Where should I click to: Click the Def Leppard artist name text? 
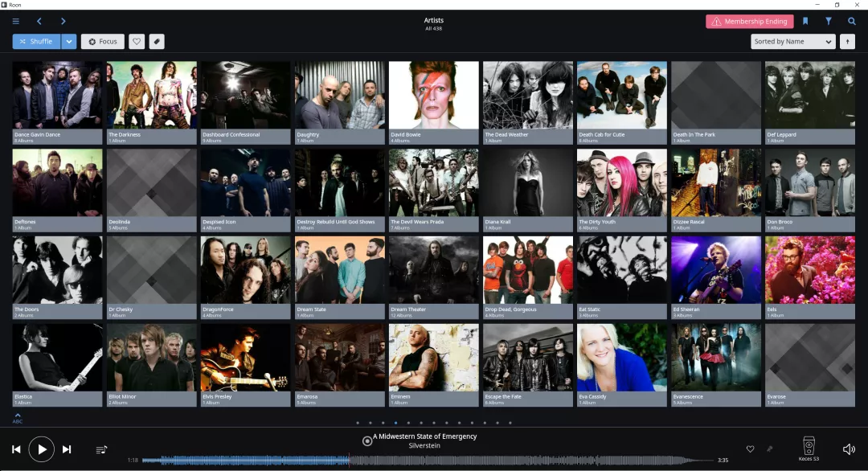coord(782,134)
